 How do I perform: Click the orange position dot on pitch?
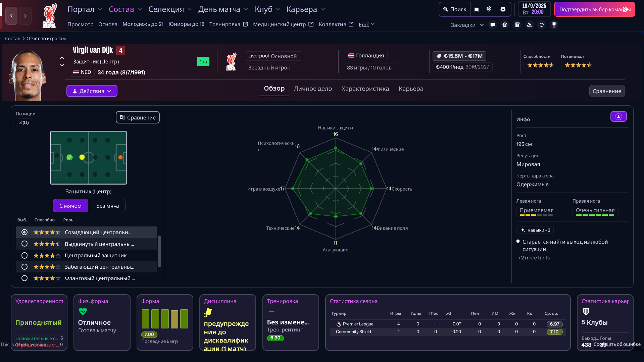(x=120, y=157)
